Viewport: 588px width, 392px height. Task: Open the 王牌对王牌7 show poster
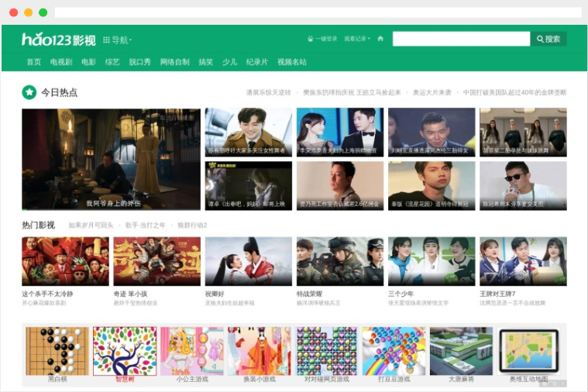pos(523,261)
